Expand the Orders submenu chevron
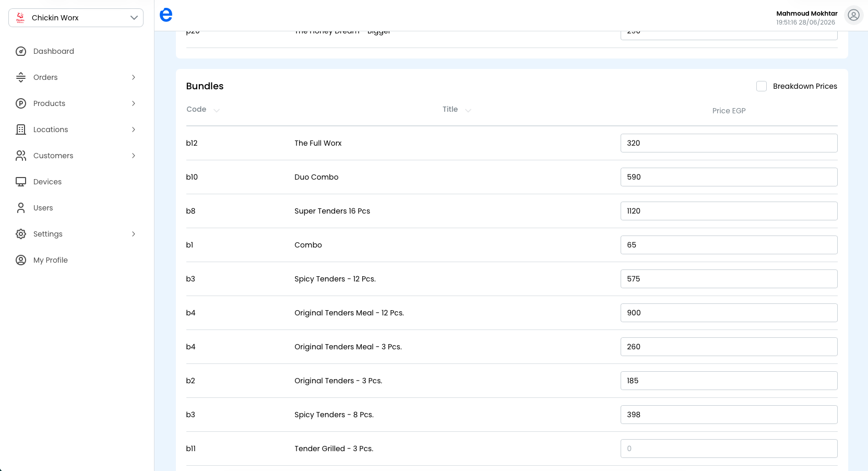 point(134,77)
